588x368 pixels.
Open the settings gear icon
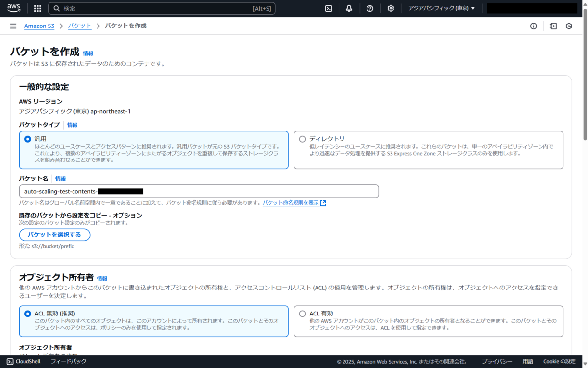click(391, 8)
